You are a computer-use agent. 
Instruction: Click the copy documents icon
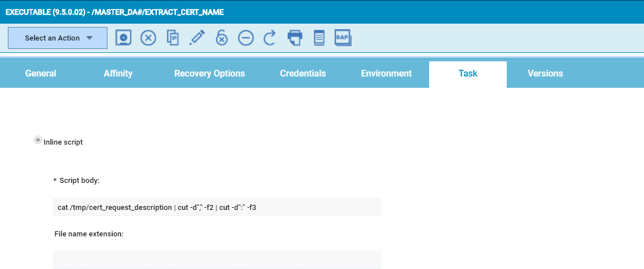[x=173, y=38]
